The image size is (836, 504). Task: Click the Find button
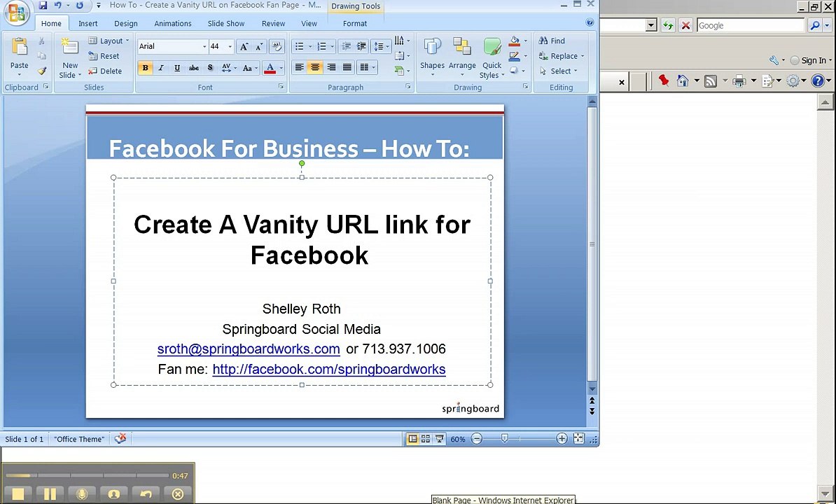pyautogui.click(x=552, y=41)
